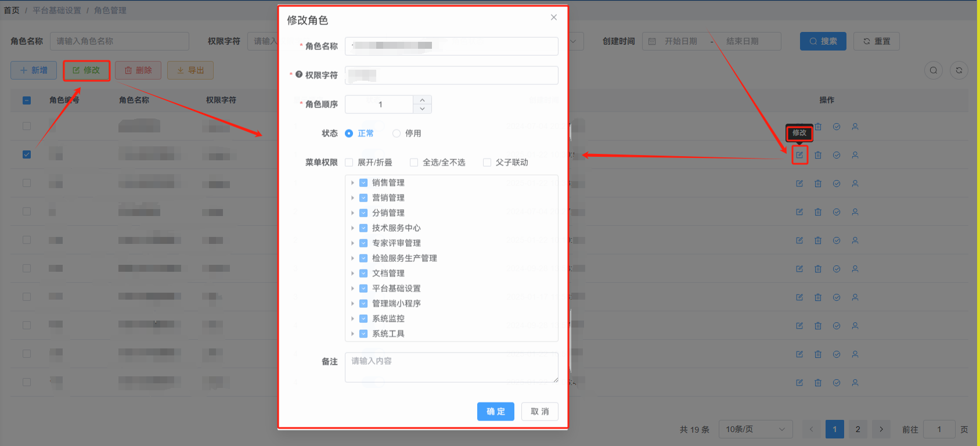Click the 导出 button
This screenshot has width=980, height=446.
click(190, 70)
